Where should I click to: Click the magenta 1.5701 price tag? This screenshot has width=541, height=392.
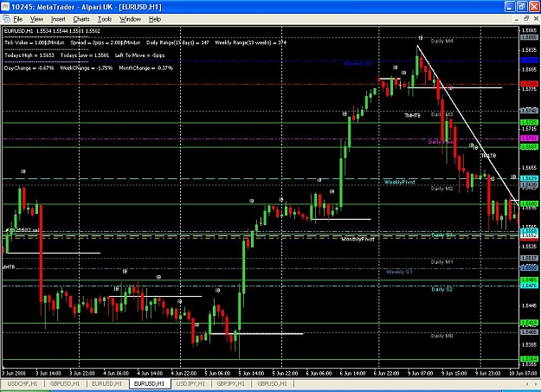click(529, 138)
